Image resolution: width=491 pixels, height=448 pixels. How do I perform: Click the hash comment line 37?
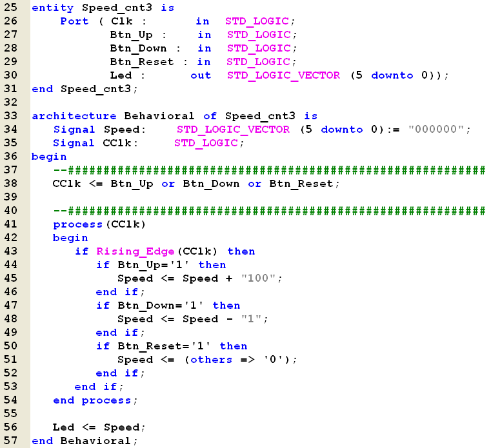click(x=269, y=170)
